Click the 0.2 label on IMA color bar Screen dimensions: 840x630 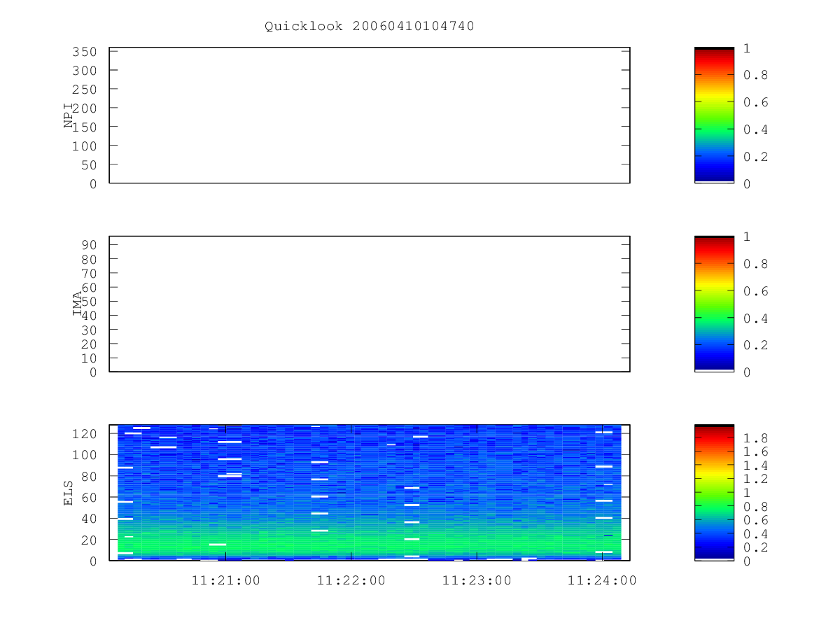756,345
